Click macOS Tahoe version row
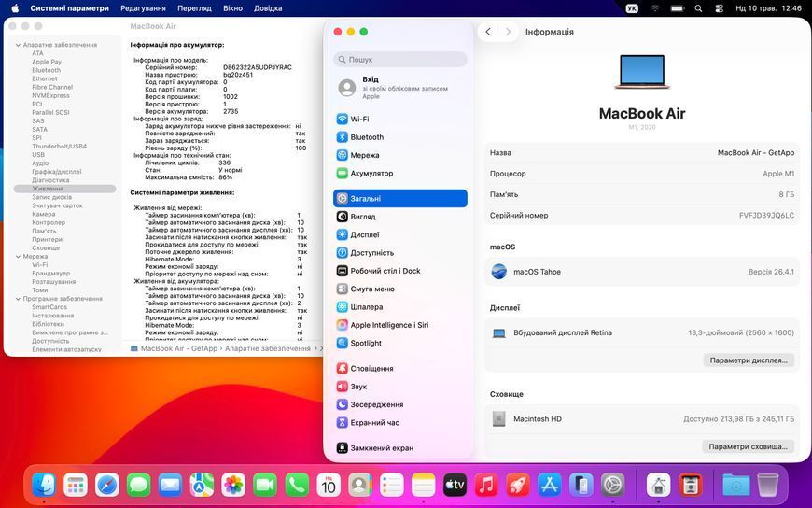 tap(641, 272)
